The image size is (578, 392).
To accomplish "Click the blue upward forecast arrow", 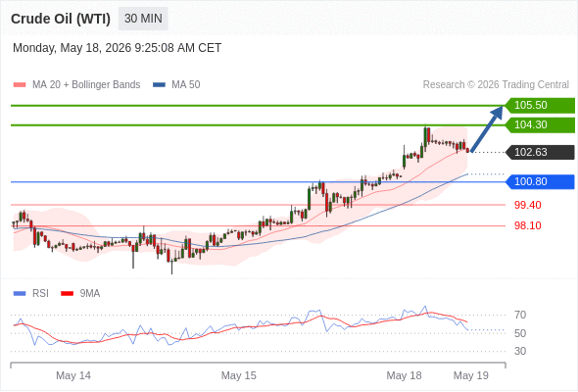I will click(x=487, y=128).
